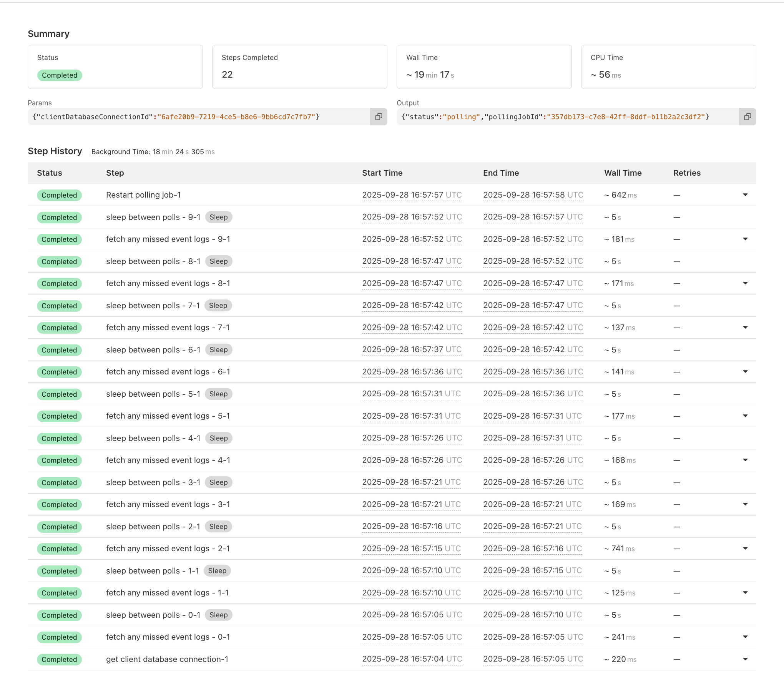Expand fetch any missed event logs 7-1

(745, 328)
